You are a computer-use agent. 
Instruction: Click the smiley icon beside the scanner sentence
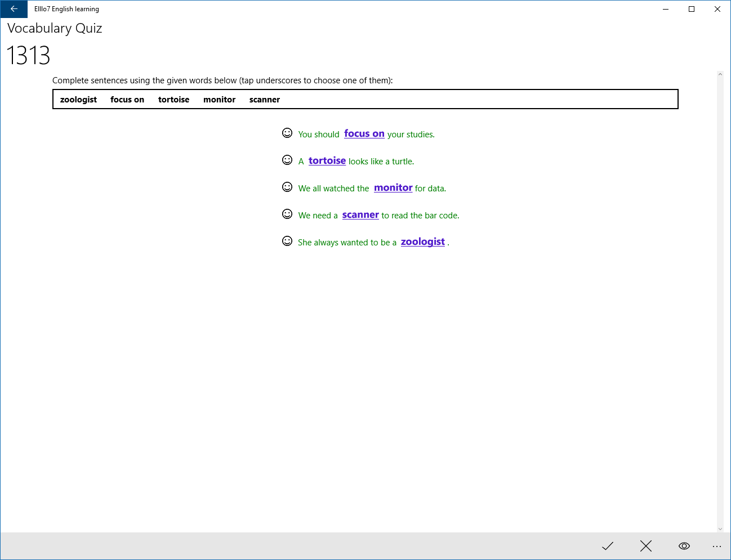[287, 214]
